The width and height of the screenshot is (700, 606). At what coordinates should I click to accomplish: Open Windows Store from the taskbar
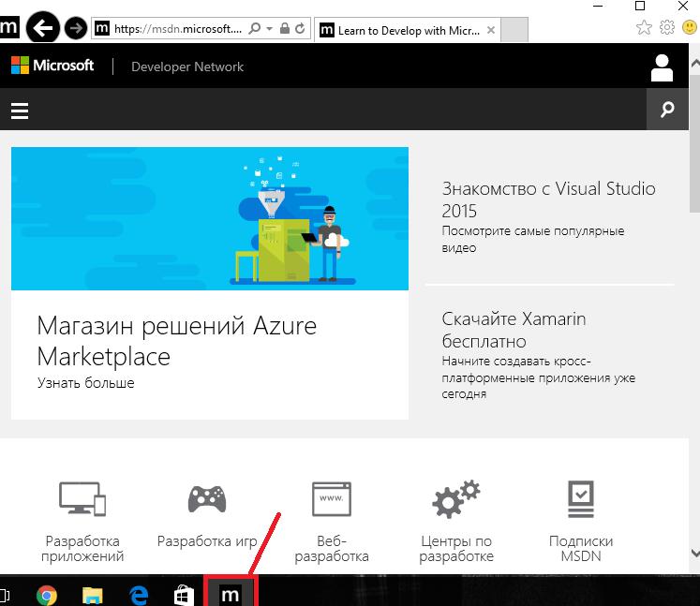point(184,596)
